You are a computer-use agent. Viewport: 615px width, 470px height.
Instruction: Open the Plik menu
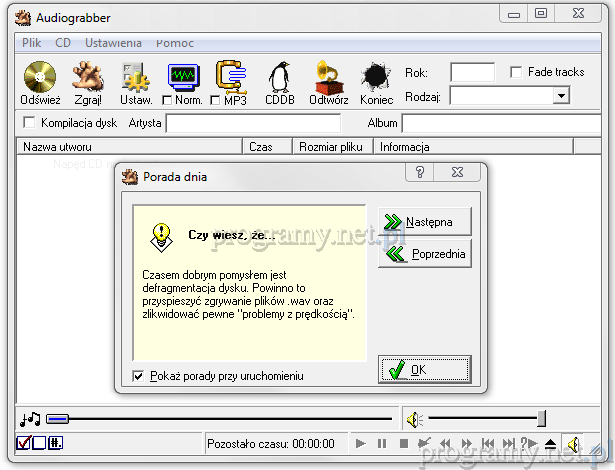point(32,43)
